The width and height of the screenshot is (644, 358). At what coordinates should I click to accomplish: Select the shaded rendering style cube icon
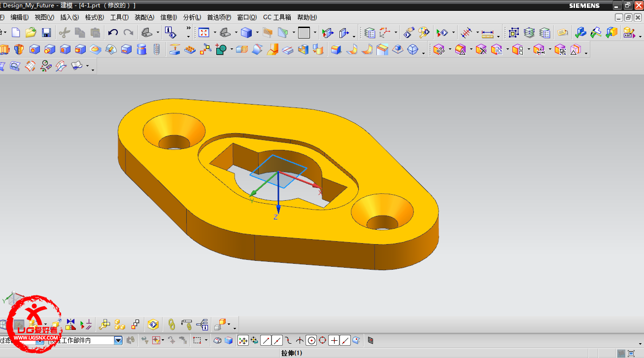pos(246,33)
